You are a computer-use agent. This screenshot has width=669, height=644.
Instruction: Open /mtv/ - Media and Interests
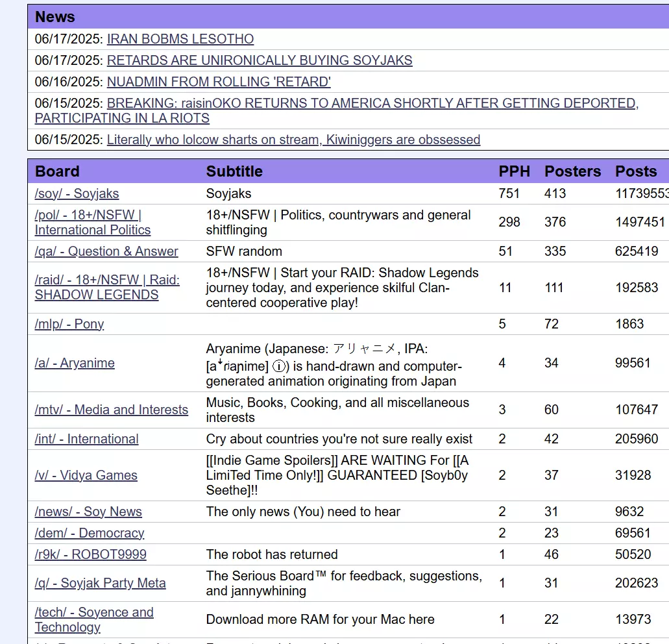pyautogui.click(x=112, y=410)
